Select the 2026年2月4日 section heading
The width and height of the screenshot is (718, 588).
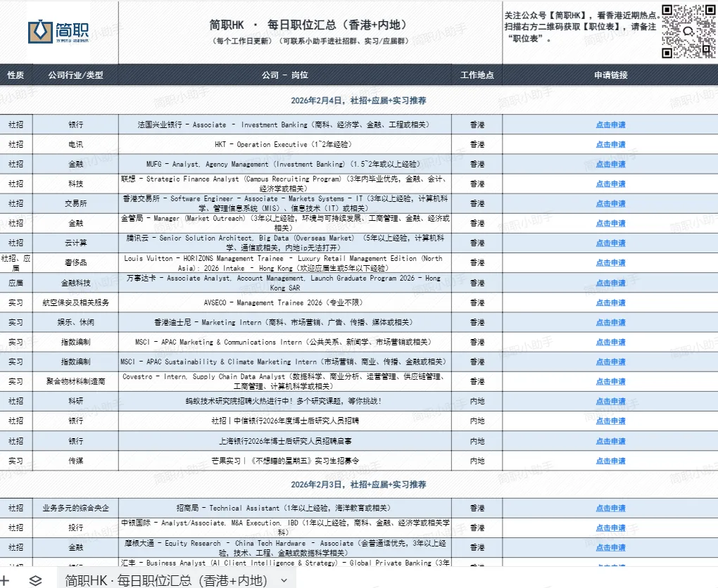pos(358,100)
